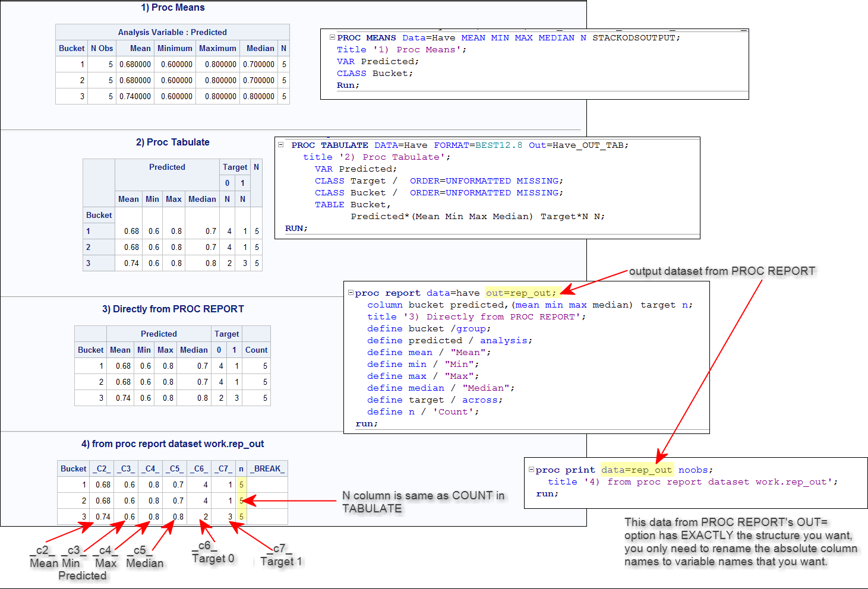Collapse the PROC MEANS code block

click(332, 37)
